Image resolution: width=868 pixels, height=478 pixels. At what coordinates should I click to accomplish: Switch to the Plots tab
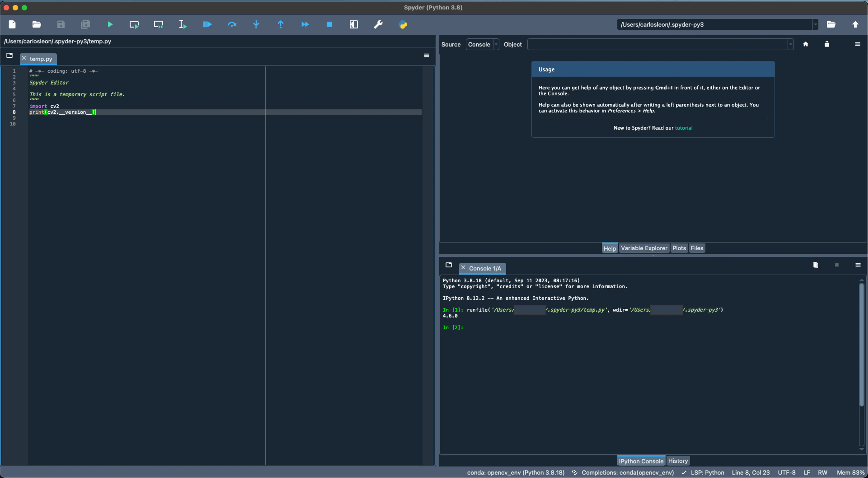(679, 248)
